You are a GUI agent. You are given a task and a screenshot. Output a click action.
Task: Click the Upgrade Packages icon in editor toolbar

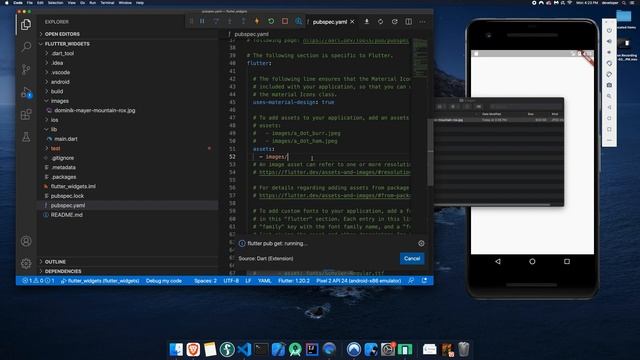[380, 22]
